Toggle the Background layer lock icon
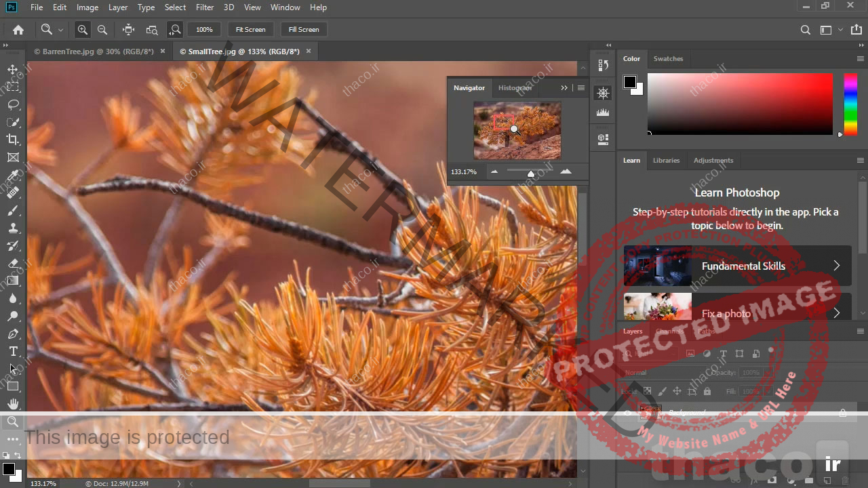Screen dimensions: 868x488 point(843,413)
